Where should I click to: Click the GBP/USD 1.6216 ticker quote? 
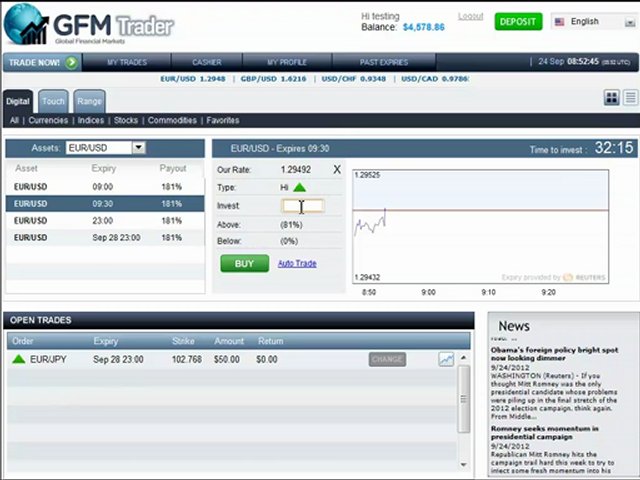coord(273,79)
